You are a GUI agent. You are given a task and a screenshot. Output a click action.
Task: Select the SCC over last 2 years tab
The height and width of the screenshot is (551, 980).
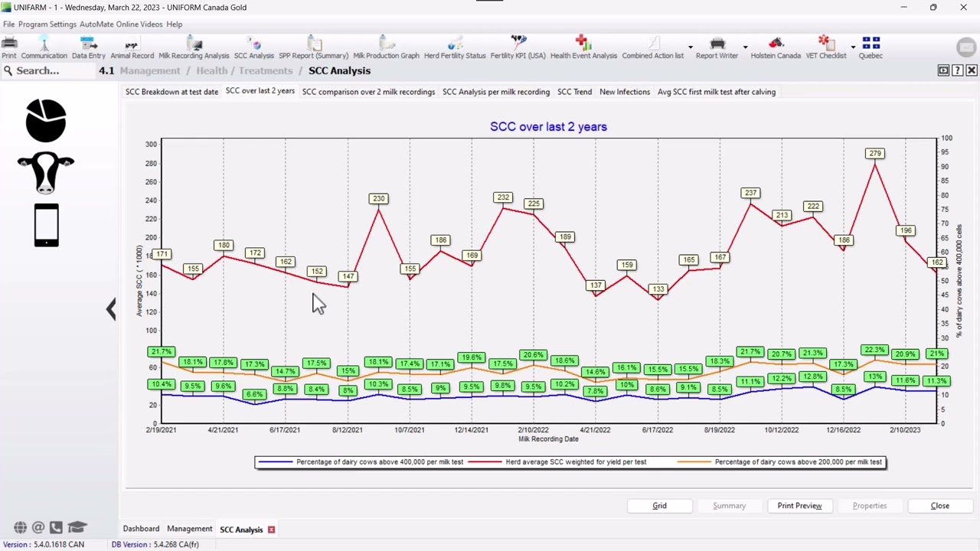tap(260, 91)
